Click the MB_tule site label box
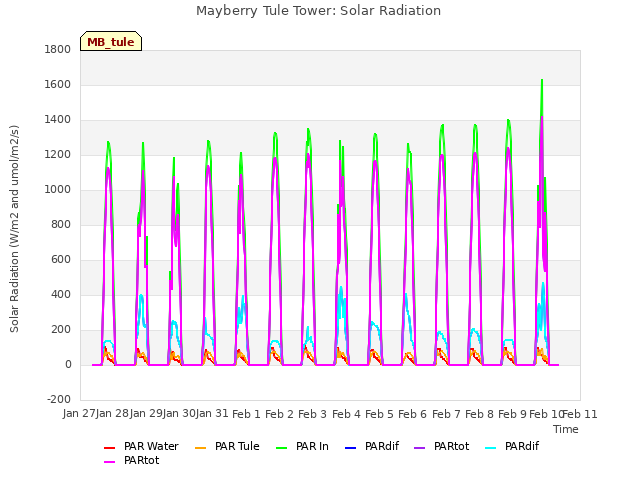The image size is (640, 480). pyautogui.click(x=111, y=41)
